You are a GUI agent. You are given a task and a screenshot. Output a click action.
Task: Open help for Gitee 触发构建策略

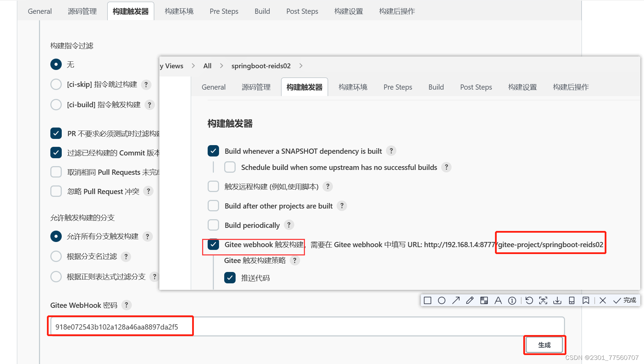[x=295, y=261]
